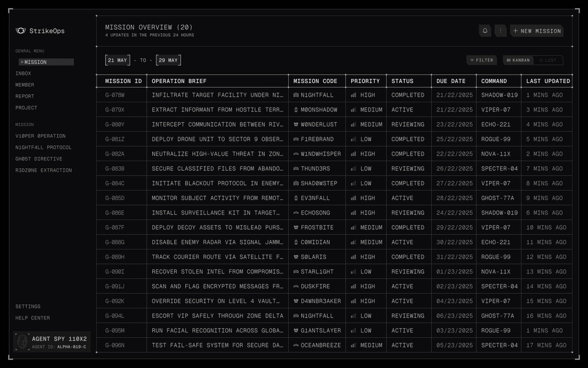Screen dimensions: 588x368
Task: Click the STARL1GHT mission code icon
Action: [296, 271]
